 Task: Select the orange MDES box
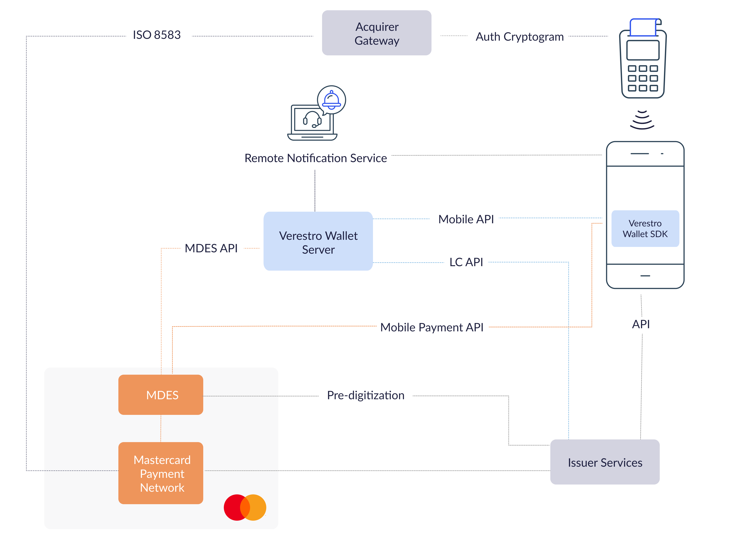[x=161, y=395]
